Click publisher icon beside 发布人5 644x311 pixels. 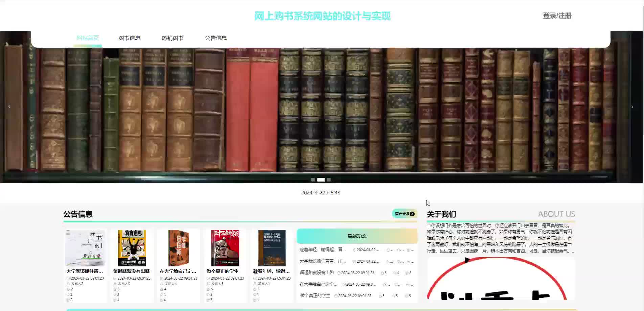tap(208, 284)
